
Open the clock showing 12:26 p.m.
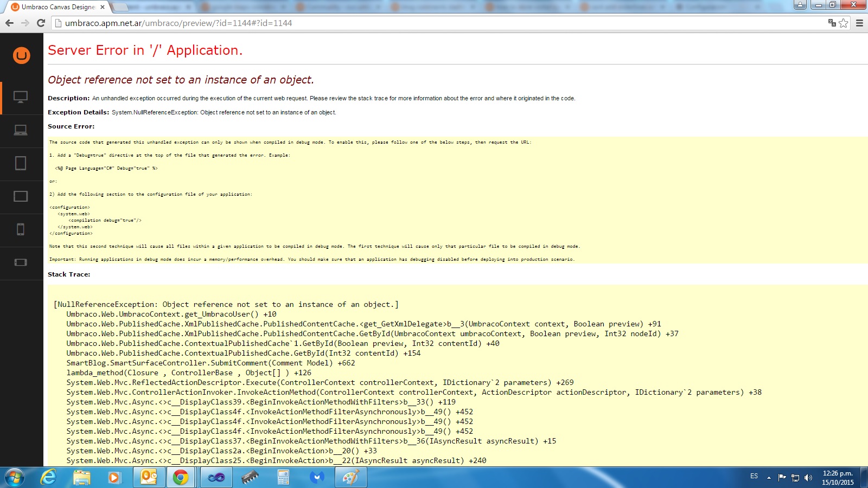[838, 478]
